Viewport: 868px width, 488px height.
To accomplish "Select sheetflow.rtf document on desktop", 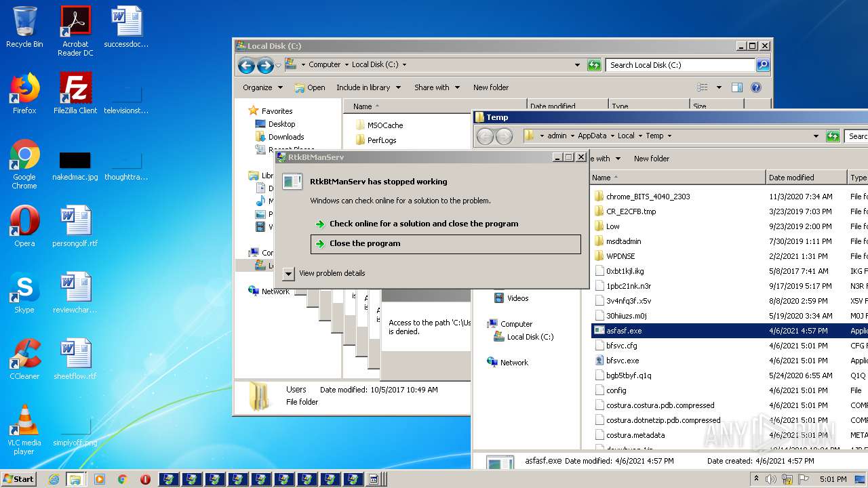I will (x=75, y=359).
